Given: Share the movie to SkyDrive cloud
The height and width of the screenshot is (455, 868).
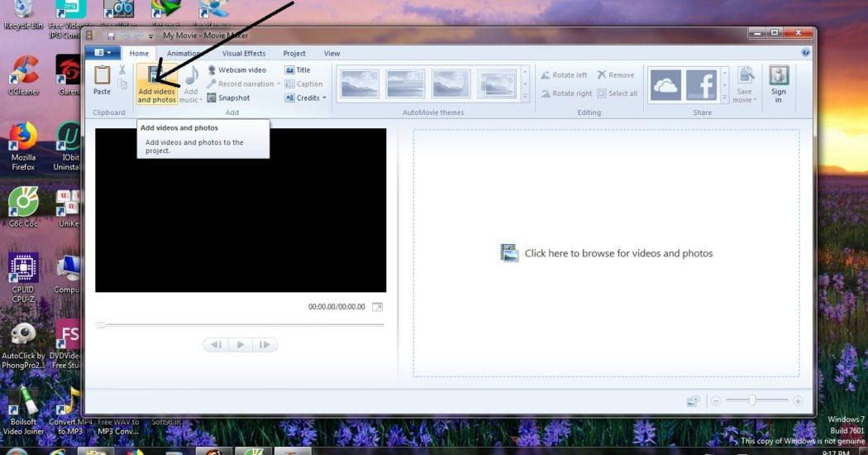Looking at the screenshot, I should pos(665,84).
